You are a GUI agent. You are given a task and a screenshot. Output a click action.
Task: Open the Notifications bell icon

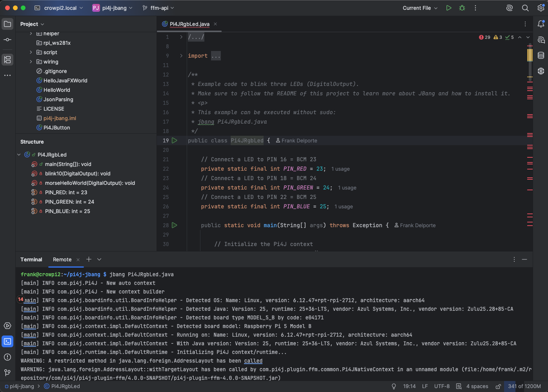click(x=541, y=24)
